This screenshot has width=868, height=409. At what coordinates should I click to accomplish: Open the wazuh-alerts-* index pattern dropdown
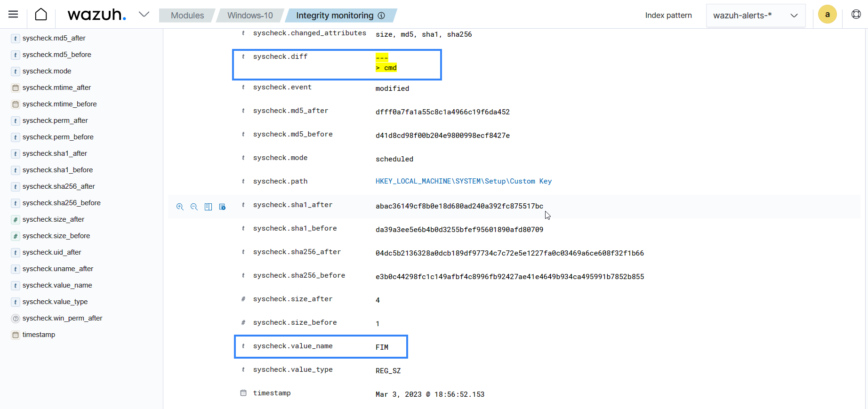[755, 16]
